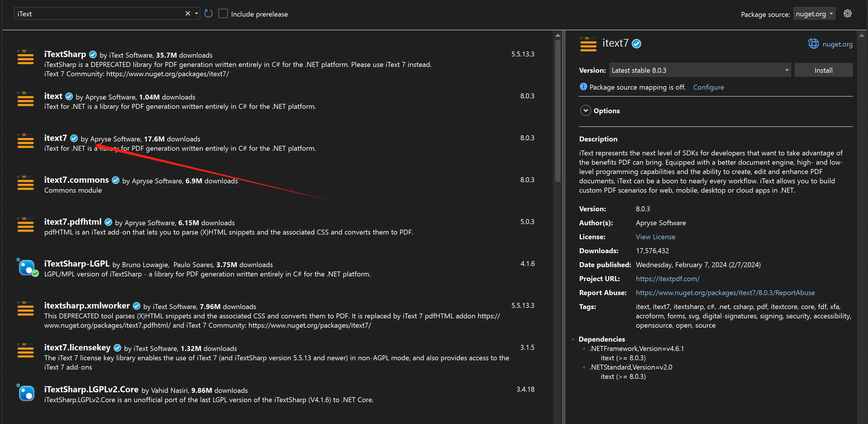The image size is (868, 424).
Task: Click the Install button
Action: [x=823, y=70]
